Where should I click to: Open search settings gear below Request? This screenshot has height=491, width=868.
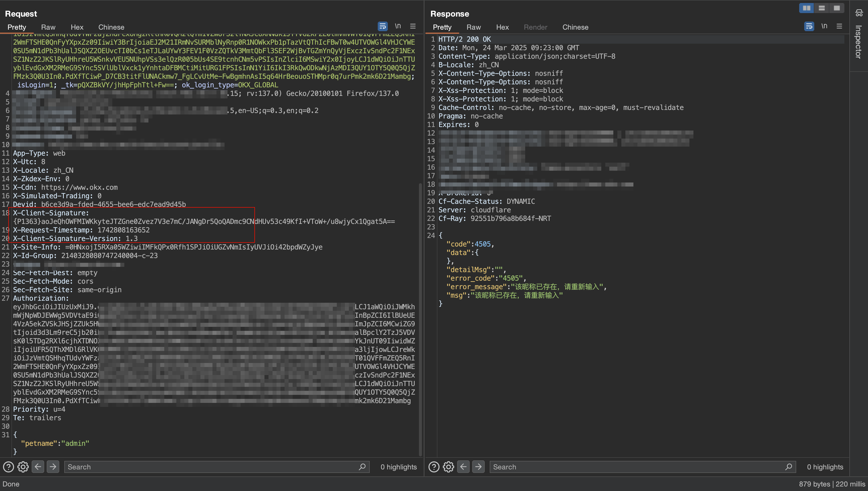pos(23,467)
